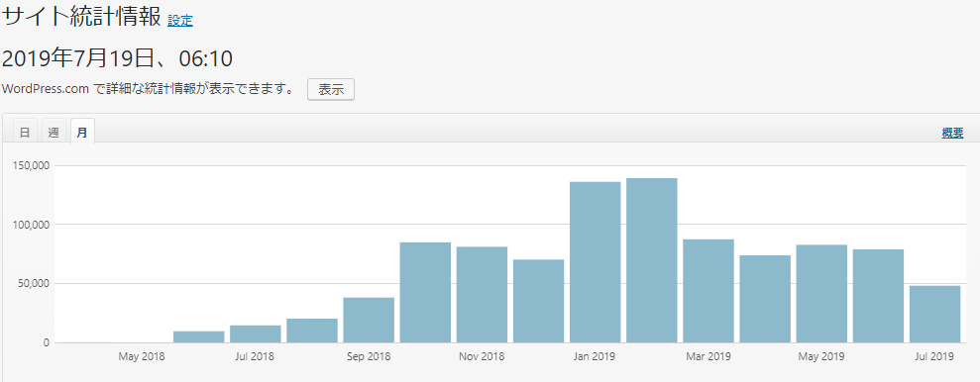Screen dimensions: 980x382
Task: Click the April 2019 bar
Action: 765,299
